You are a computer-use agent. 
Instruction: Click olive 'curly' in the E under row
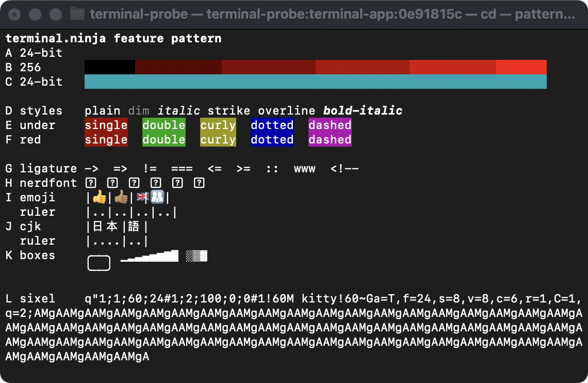(x=218, y=125)
